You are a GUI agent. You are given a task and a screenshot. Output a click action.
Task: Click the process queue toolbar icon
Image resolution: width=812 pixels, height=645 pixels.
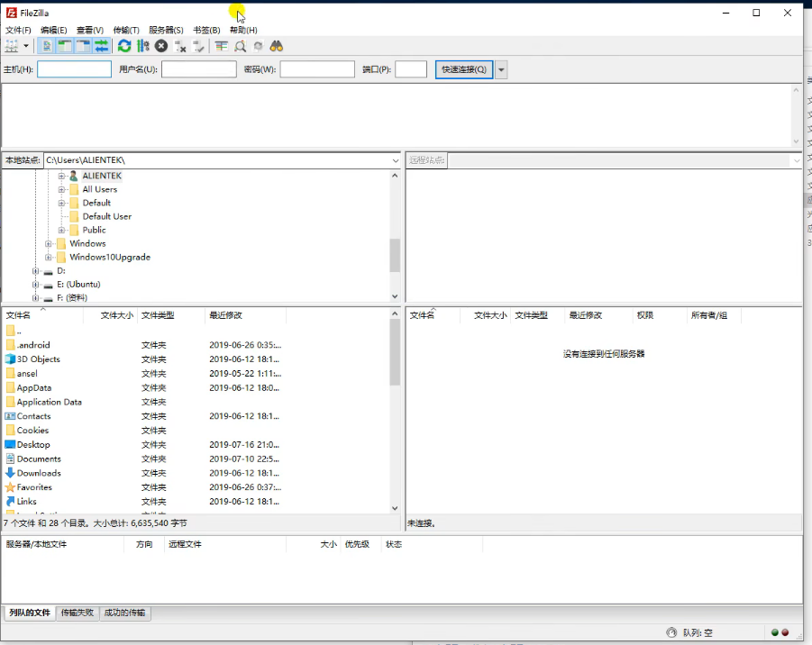142,46
